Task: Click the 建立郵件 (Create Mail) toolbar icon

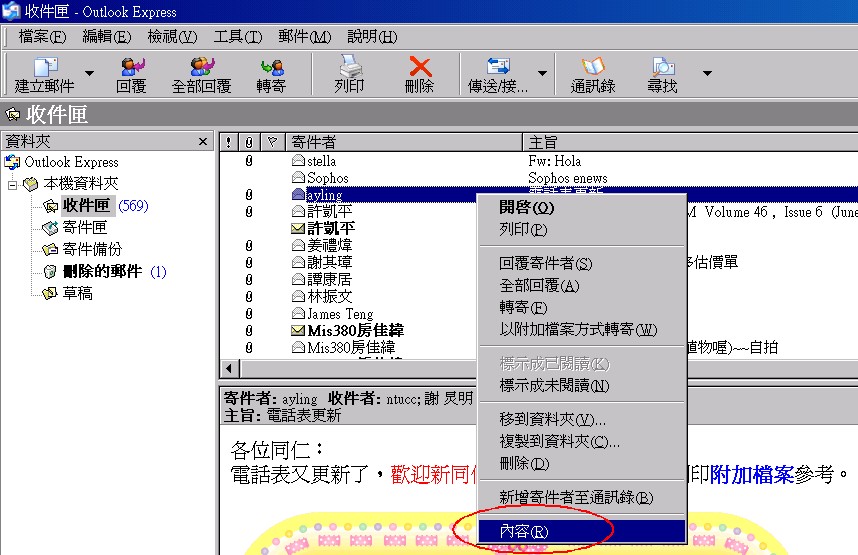Action: coord(45,67)
